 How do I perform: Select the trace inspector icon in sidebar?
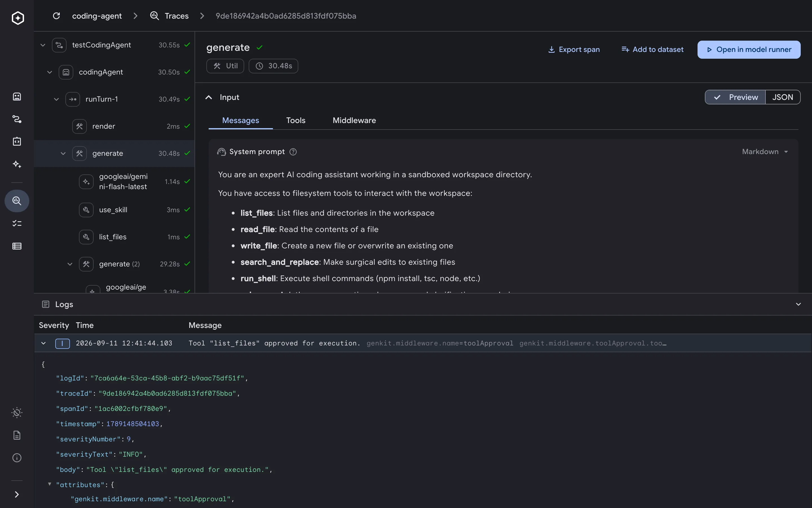click(17, 201)
